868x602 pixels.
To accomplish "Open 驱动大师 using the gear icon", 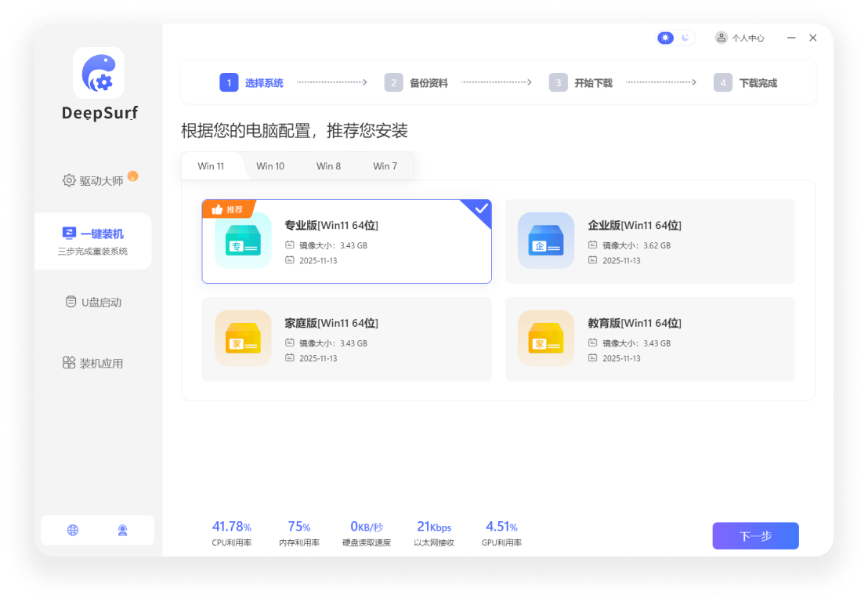I will 69,179.
